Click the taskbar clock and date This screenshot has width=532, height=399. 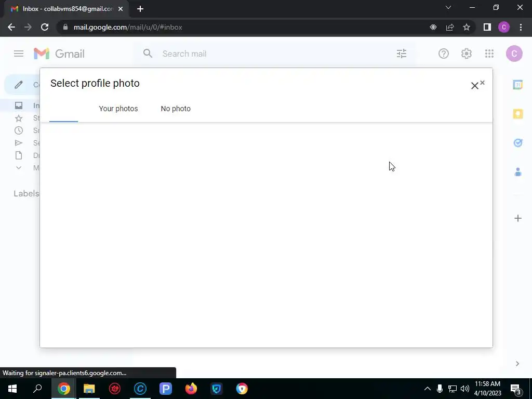tap(487, 389)
